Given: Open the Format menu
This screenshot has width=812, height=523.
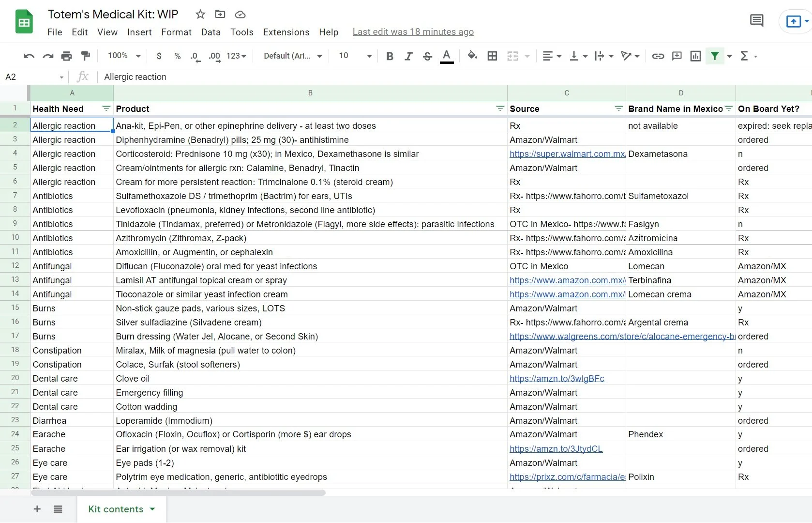Looking at the screenshot, I should point(176,32).
